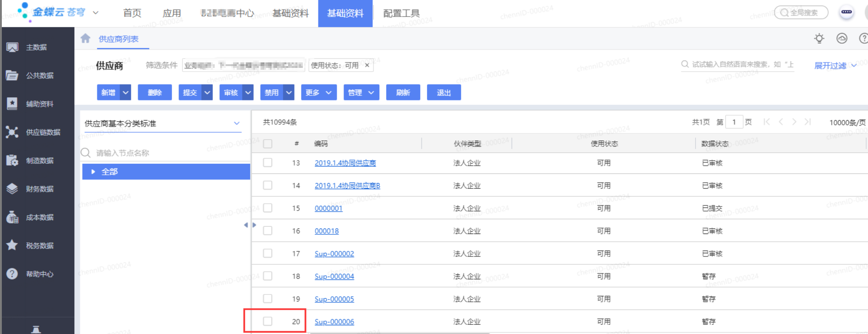868x334 pixels.
Task: Click the home icon beside 供应商列表 tab
Action: [x=85, y=39]
